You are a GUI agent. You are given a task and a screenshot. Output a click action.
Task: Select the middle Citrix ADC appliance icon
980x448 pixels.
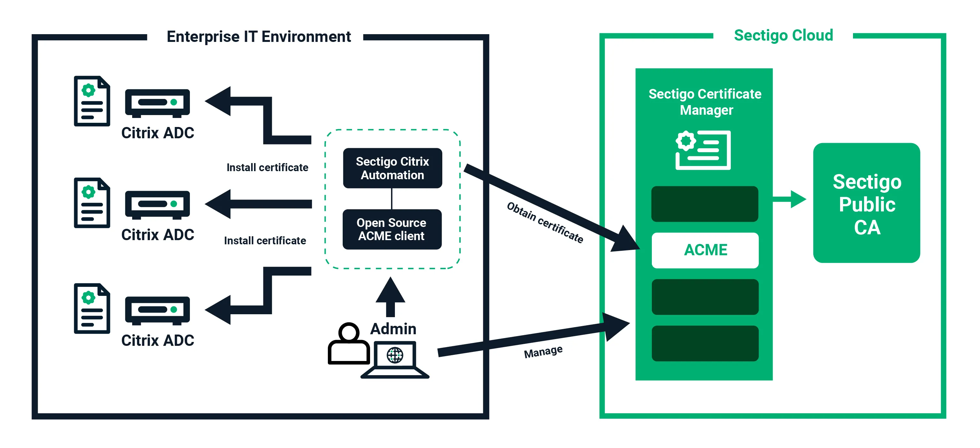tap(158, 205)
